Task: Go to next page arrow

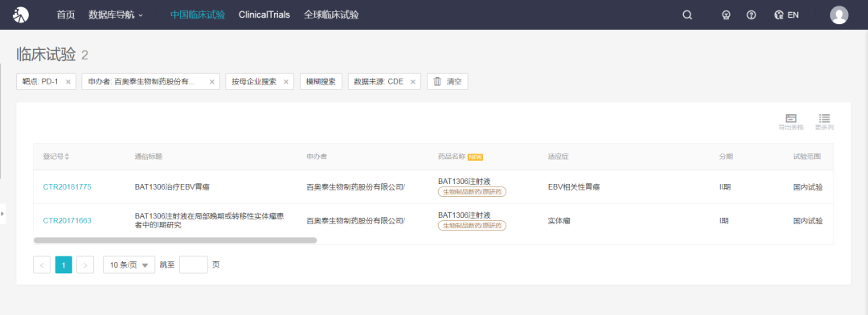Action: (84, 264)
